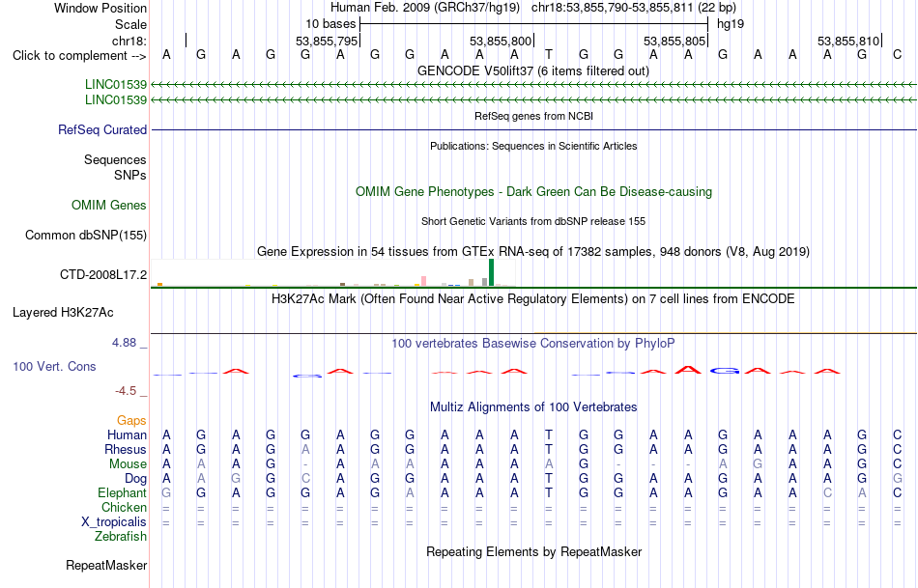
Task: Click the chr18 position range text
Action: point(634,8)
